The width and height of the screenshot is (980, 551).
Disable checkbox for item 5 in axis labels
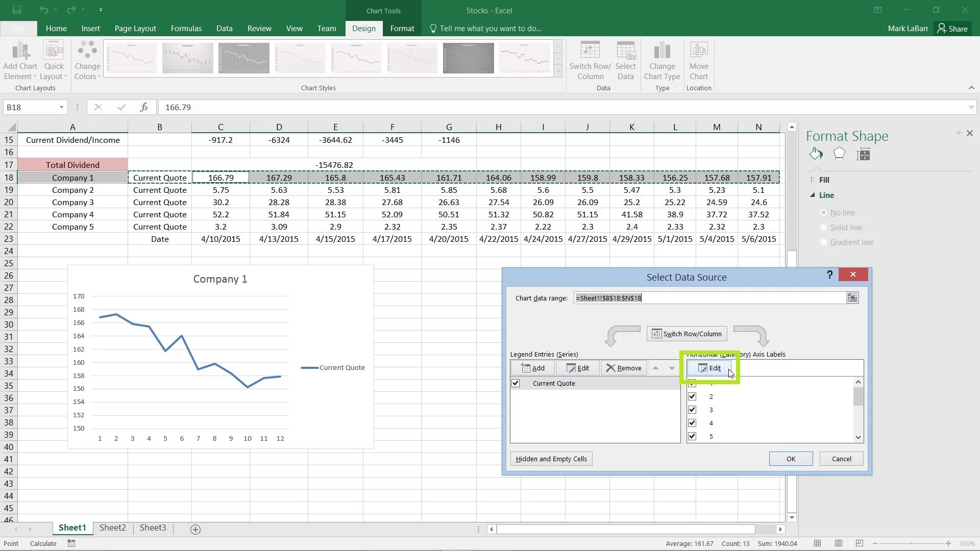[692, 436]
